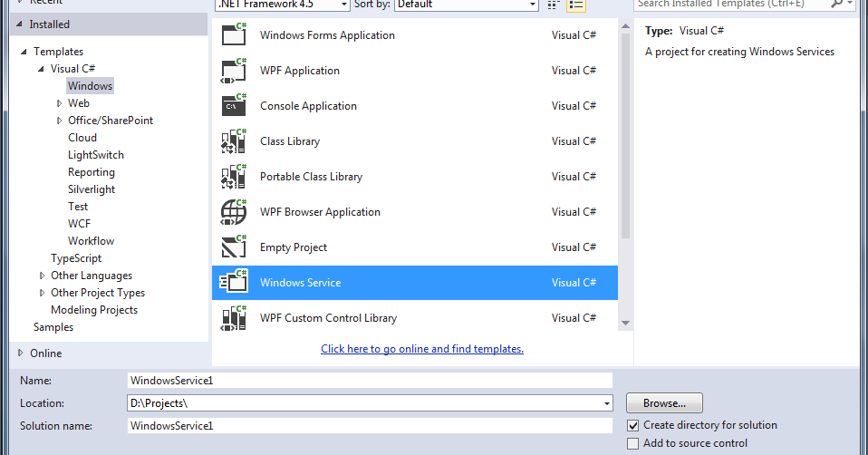Select the WPF Browser Application template name
Image resolution: width=868 pixels, height=455 pixels.
(320, 212)
